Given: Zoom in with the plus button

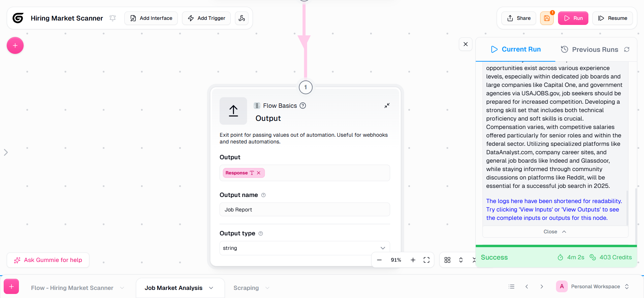Looking at the screenshot, I should 413,260.
